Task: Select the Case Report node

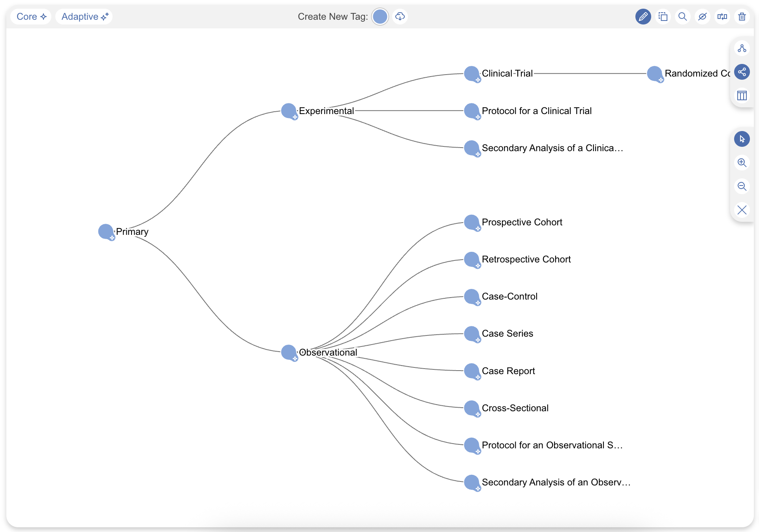Action: pos(472,371)
